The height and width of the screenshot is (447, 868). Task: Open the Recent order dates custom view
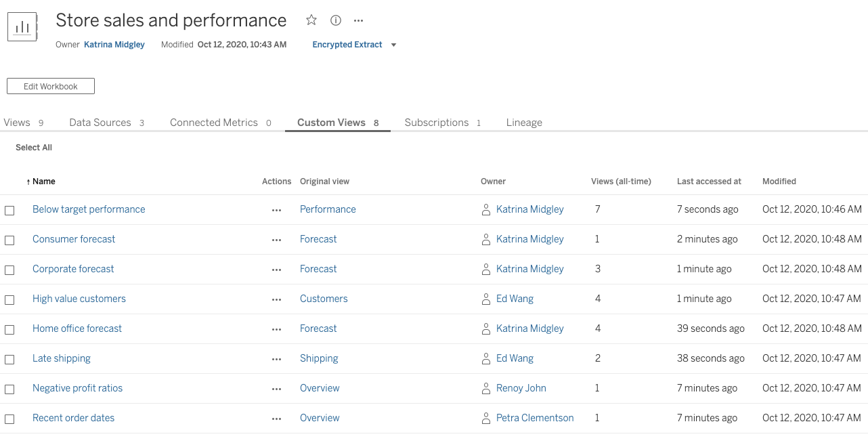pyautogui.click(x=73, y=418)
